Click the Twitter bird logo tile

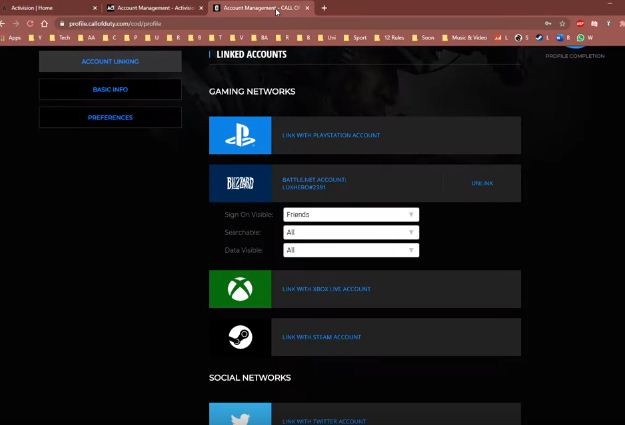[240, 415]
